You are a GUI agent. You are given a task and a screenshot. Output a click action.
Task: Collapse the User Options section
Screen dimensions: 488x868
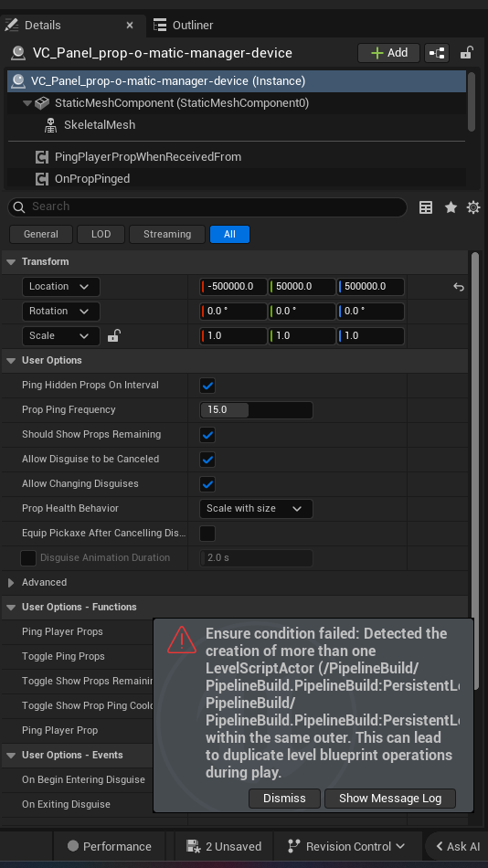click(11, 360)
